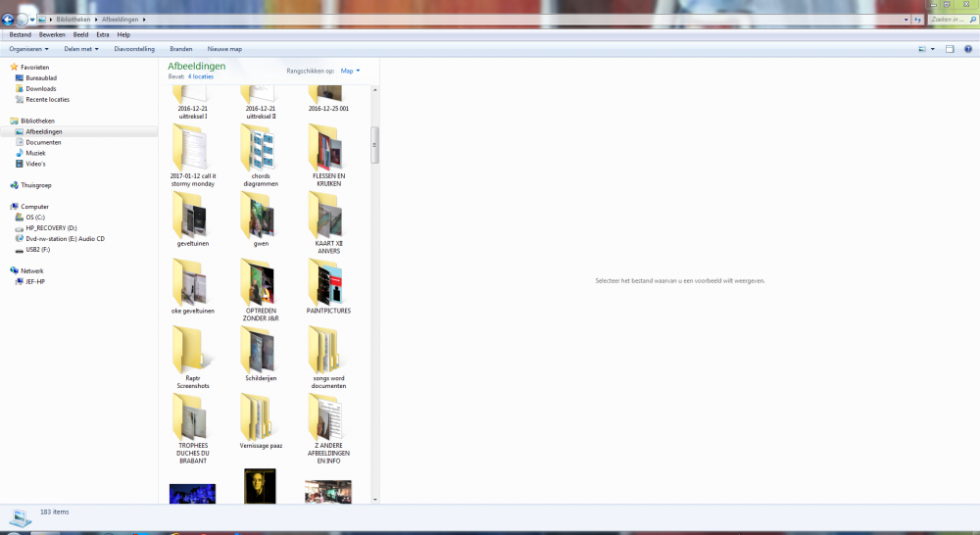Open the Rangschikken op Map dropdown
Screen dimensions: 980x535
[350, 71]
